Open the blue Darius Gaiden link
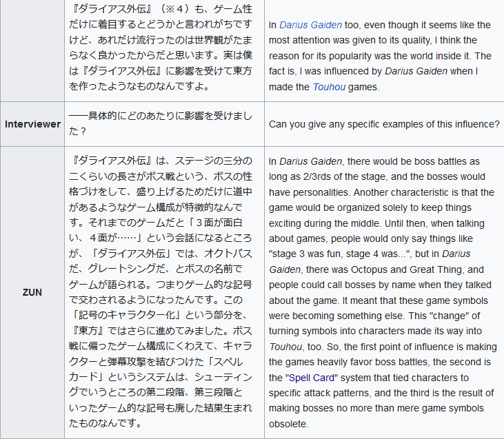This screenshot has height=439, width=504. [x=310, y=25]
